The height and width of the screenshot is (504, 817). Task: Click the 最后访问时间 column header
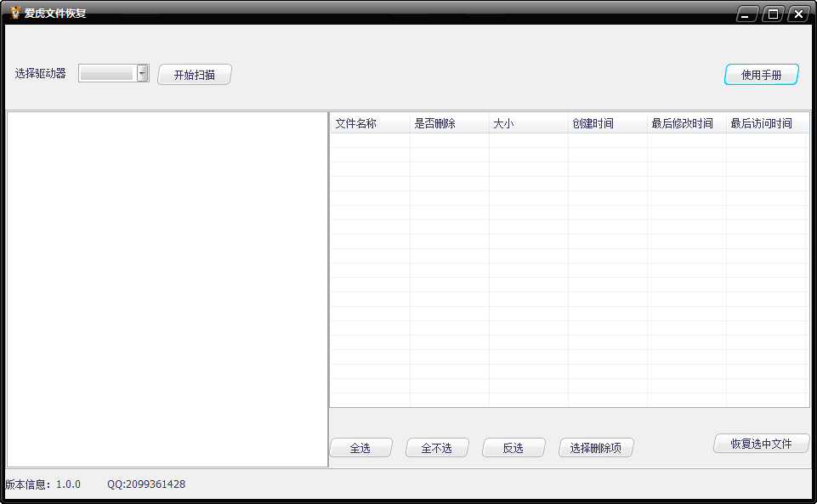[763, 123]
